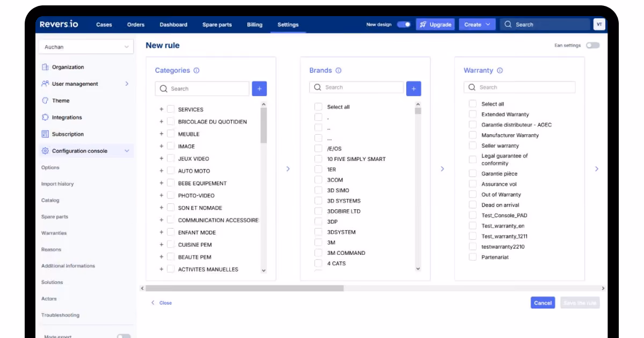Viewport: 644px width, 338px height.
Task: Open Import history in sidebar
Action: pyautogui.click(x=57, y=183)
